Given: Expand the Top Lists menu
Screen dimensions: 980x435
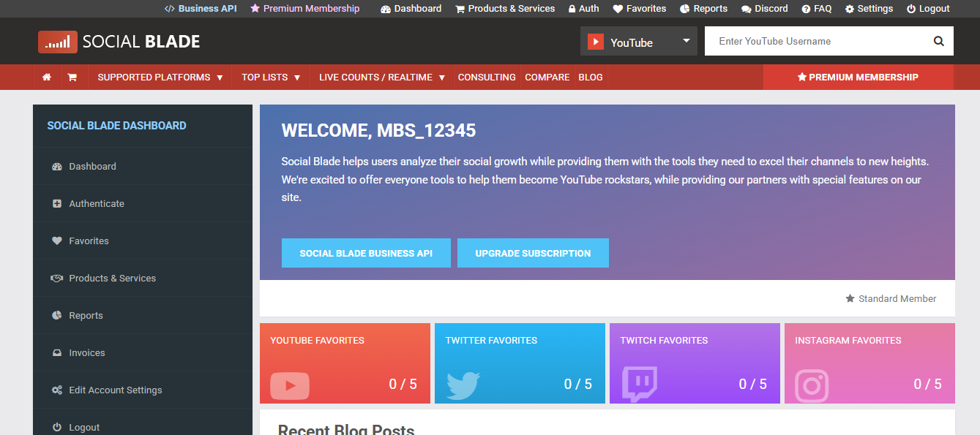Looking at the screenshot, I should click(271, 77).
